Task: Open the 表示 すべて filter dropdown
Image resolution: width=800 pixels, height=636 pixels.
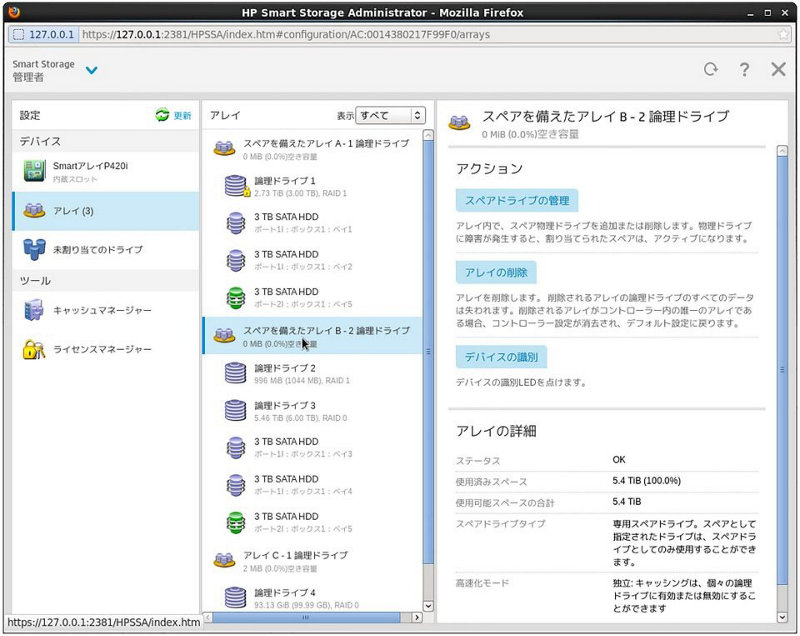Action: click(390, 116)
